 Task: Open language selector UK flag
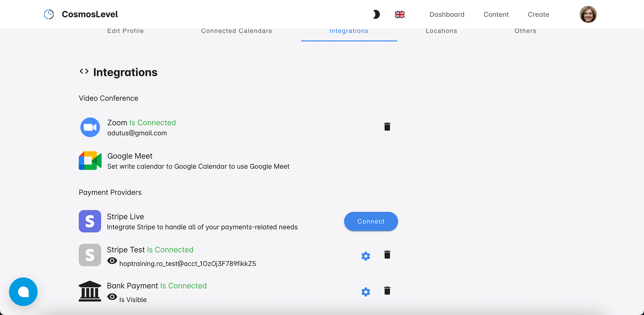pyautogui.click(x=400, y=14)
